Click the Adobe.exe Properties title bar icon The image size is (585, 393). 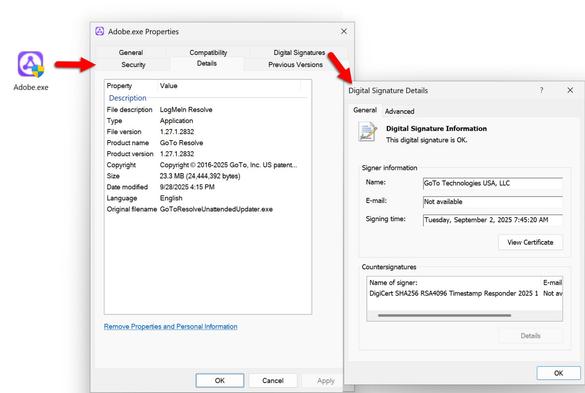tap(99, 31)
